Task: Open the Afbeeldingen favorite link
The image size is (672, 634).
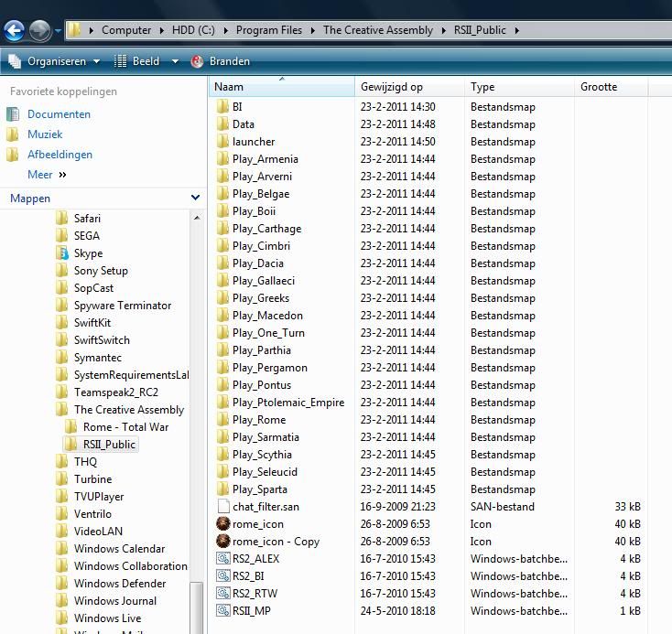Action: tap(60, 155)
